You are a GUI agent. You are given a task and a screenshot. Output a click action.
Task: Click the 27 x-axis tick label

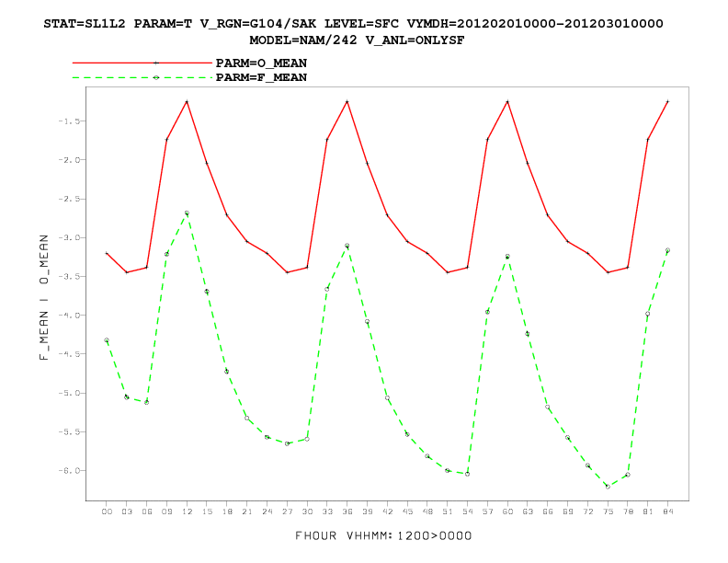coord(288,511)
